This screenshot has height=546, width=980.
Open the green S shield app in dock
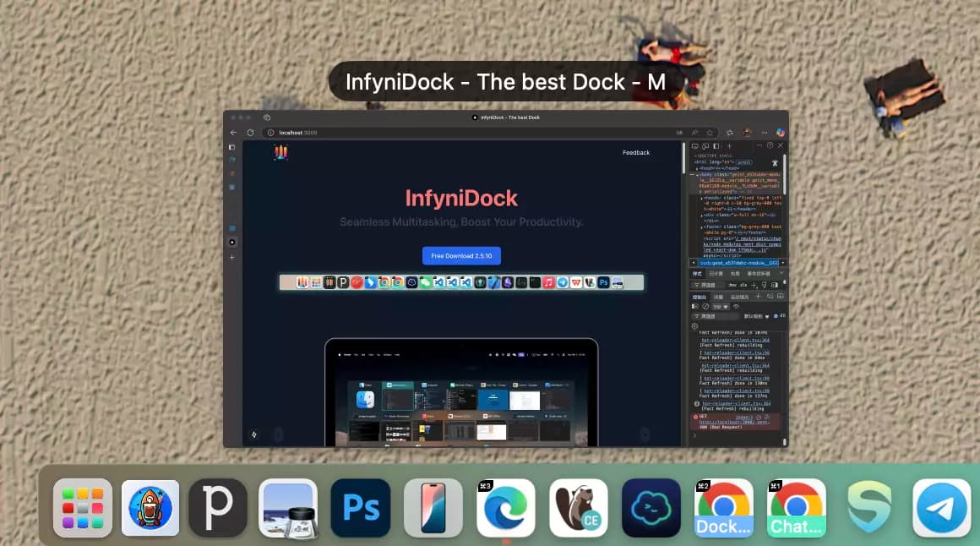pos(868,508)
